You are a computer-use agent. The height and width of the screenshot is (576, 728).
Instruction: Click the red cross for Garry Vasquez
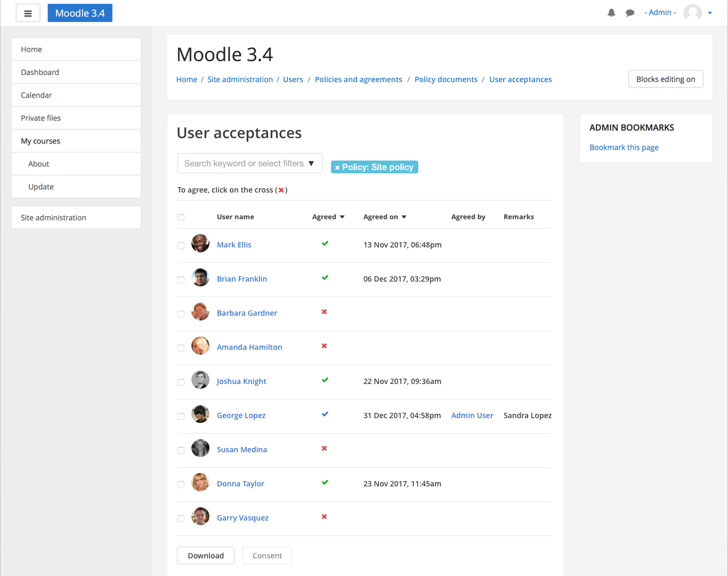[324, 517]
